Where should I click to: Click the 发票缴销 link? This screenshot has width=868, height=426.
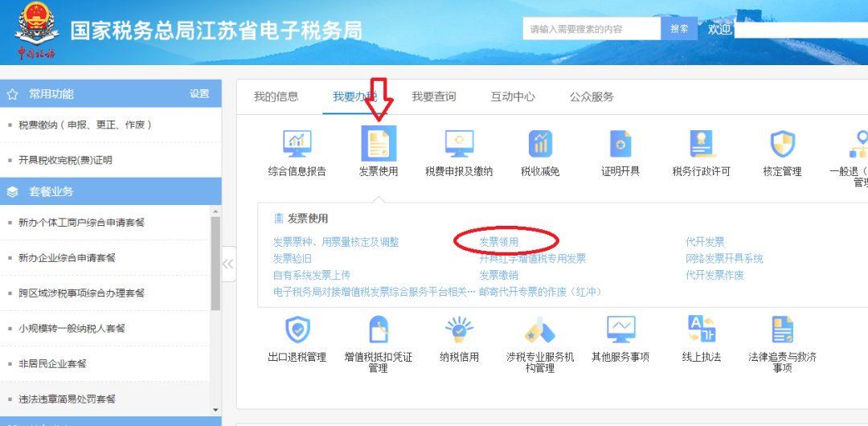499,276
